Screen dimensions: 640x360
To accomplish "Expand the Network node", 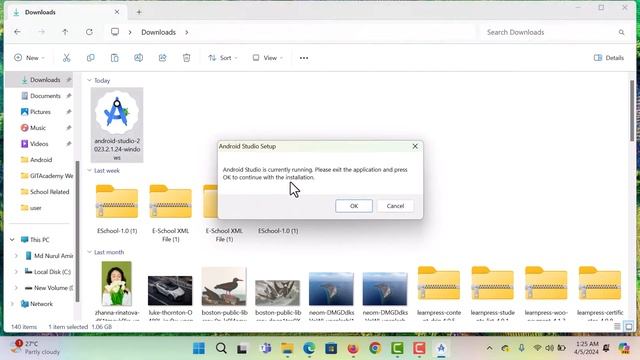I will point(12,304).
